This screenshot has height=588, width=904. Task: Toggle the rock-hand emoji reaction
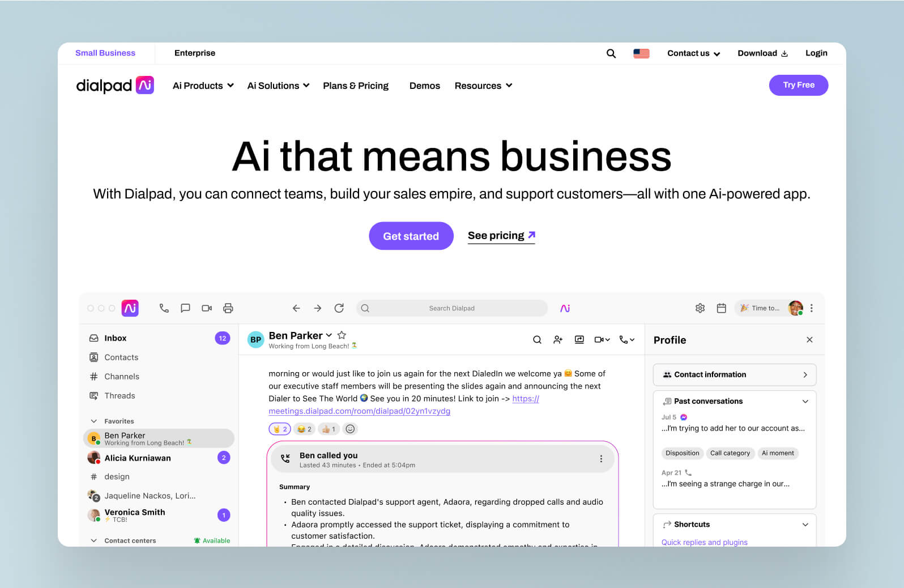pyautogui.click(x=280, y=429)
